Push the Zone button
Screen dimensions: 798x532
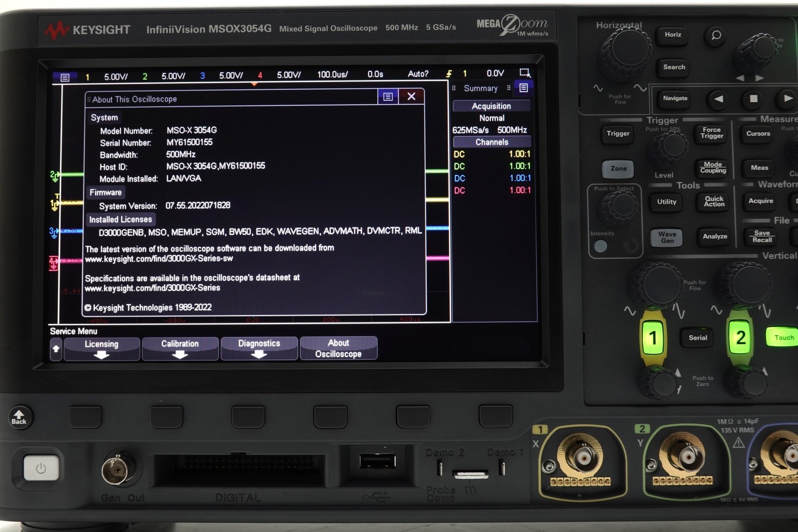click(618, 169)
